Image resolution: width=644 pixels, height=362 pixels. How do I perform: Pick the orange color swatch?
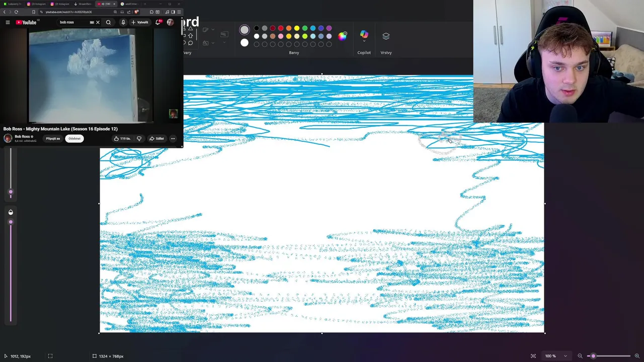pos(289,28)
